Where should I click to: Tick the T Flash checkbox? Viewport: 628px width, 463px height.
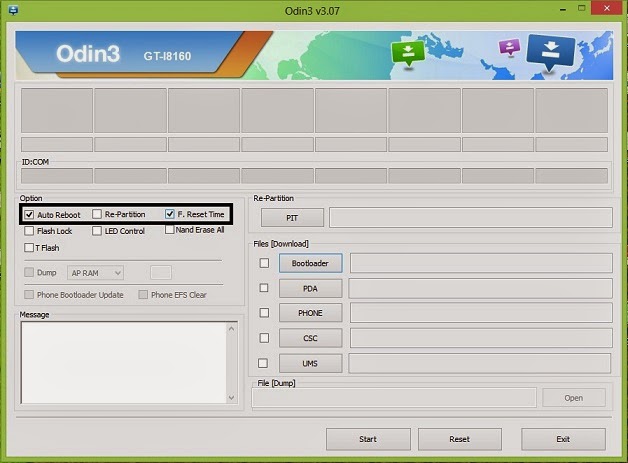click(29, 248)
